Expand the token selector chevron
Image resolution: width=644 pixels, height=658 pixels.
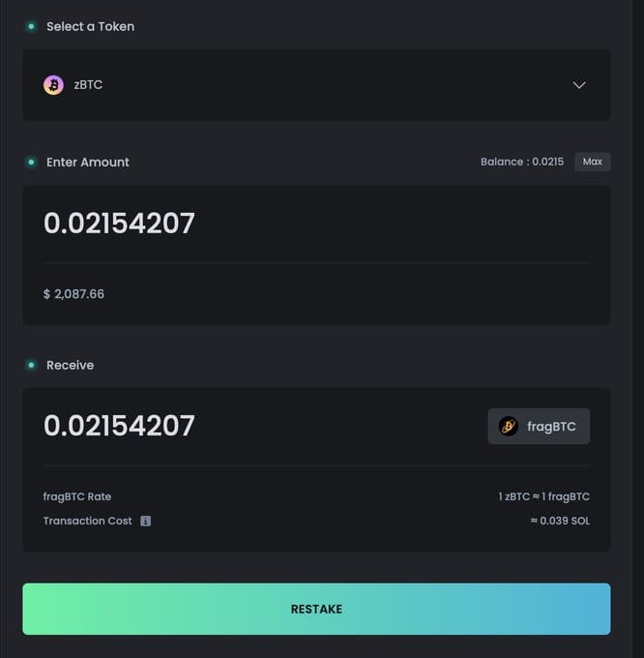(579, 85)
